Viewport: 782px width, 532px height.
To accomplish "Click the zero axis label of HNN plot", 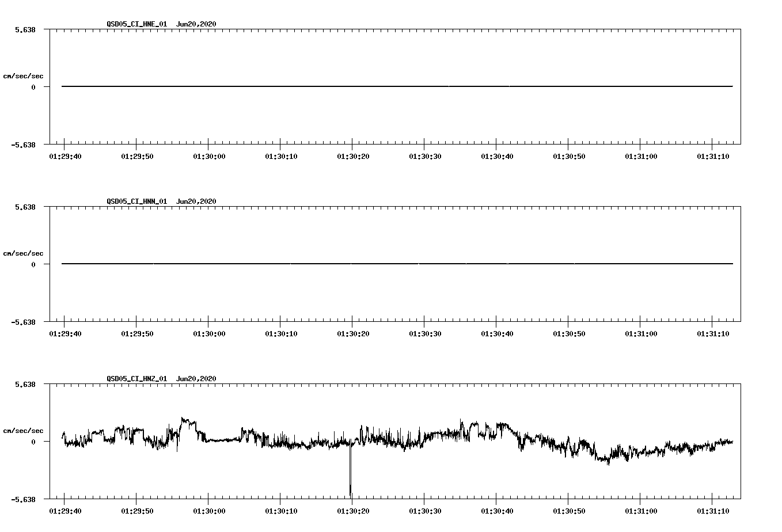I will [33, 264].
